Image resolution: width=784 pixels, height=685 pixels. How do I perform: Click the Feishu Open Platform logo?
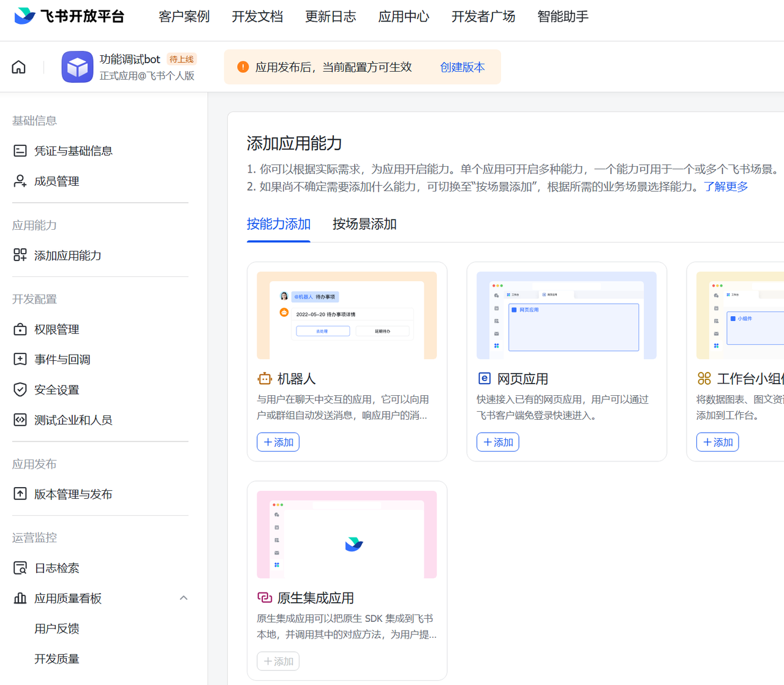(69, 17)
